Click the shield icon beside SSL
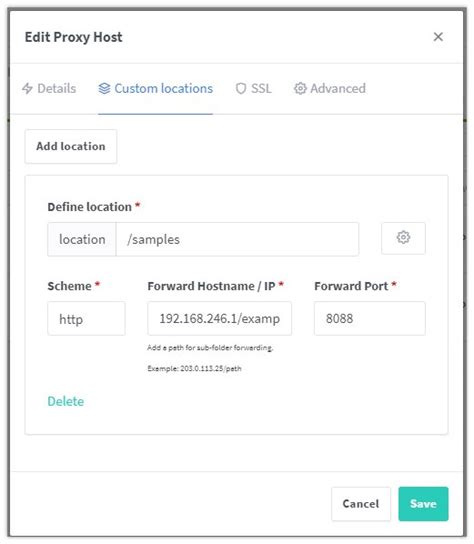 click(x=241, y=88)
